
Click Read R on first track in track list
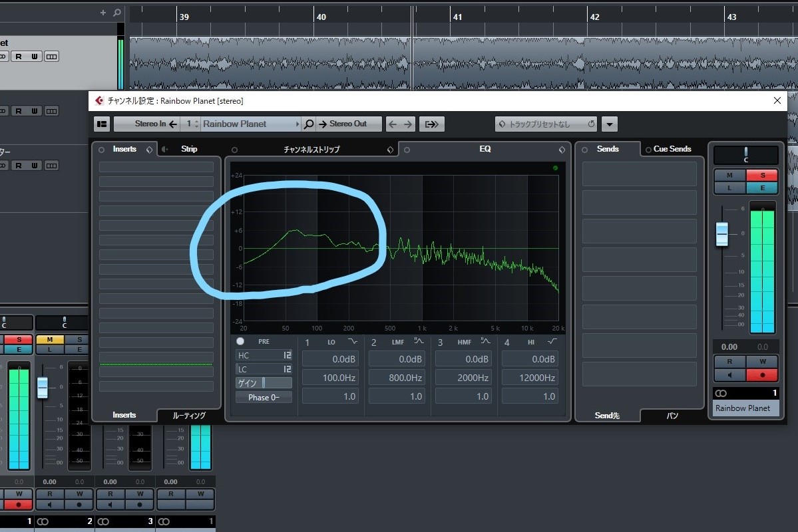point(19,57)
